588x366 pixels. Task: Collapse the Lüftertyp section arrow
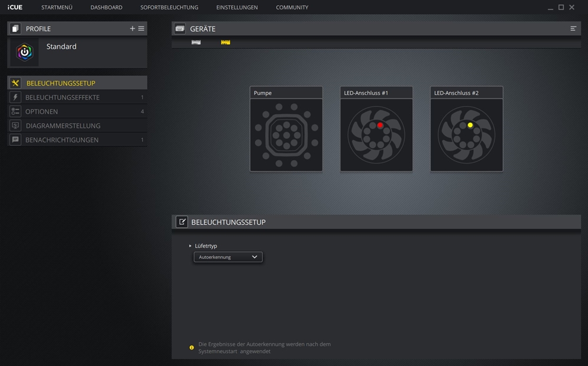[191, 246]
